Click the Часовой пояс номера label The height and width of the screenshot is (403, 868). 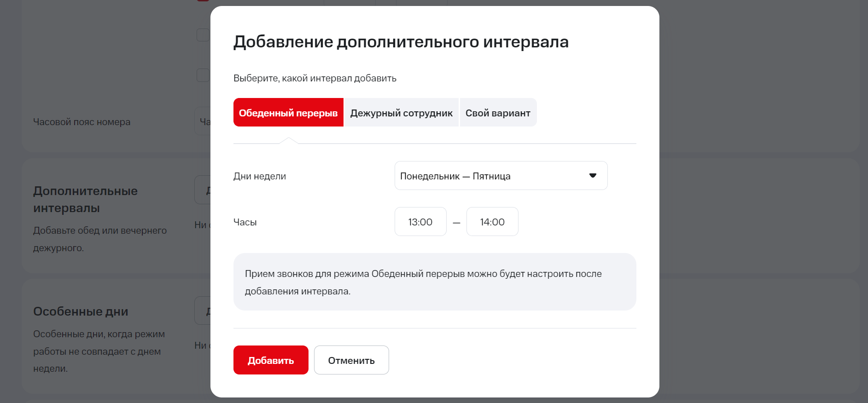(82, 122)
